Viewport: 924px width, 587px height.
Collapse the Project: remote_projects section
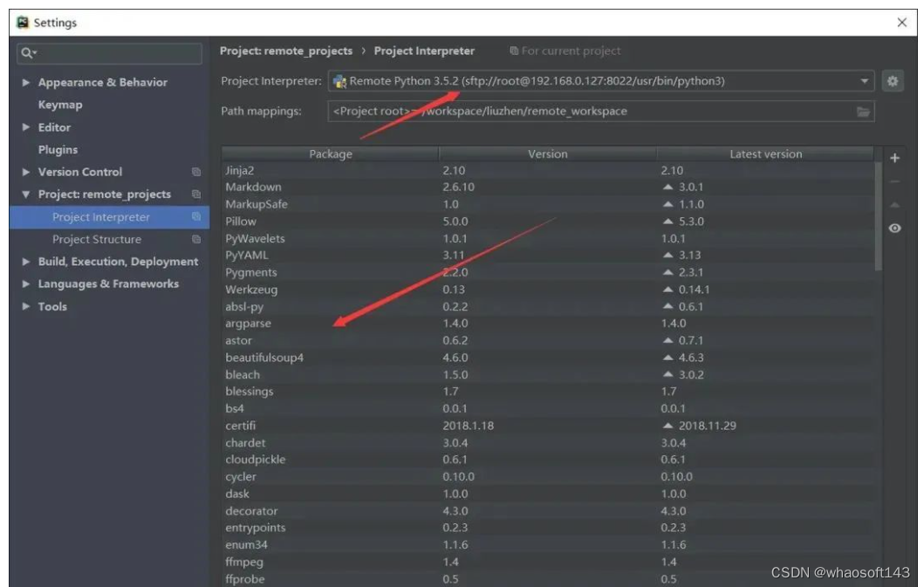pos(25,194)
